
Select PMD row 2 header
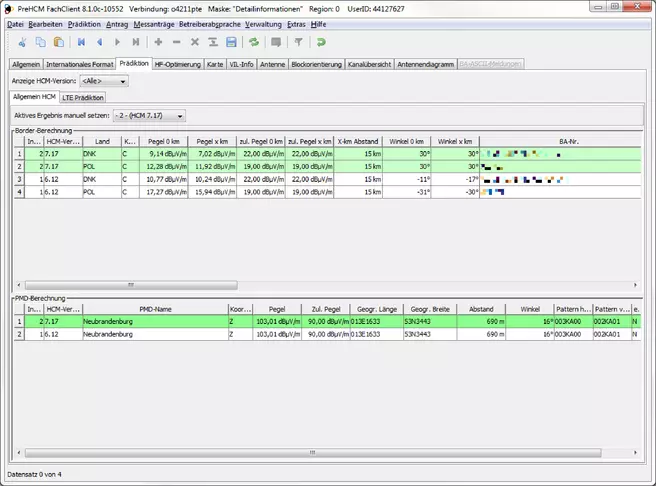19,334
